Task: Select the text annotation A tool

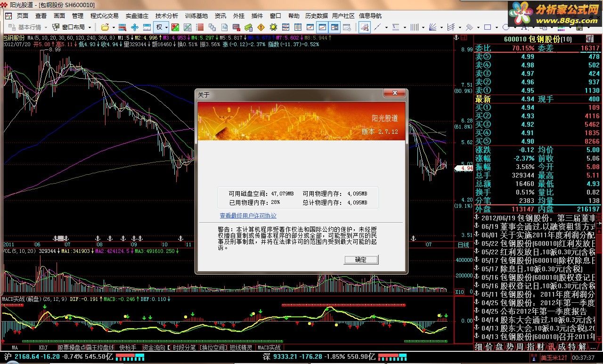Action: (x=524, y=28)
